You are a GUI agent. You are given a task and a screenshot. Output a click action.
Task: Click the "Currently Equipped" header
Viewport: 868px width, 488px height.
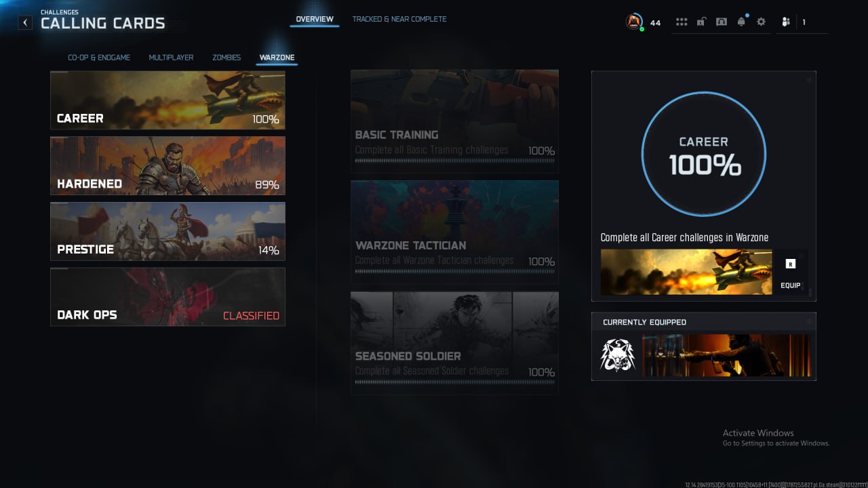pos(644,322)
